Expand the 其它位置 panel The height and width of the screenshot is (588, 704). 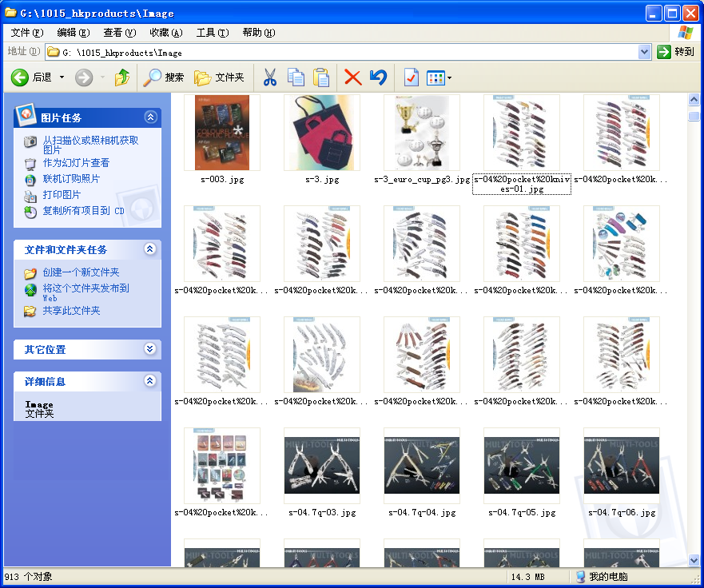pyautogui.click(x=150, y=349)
